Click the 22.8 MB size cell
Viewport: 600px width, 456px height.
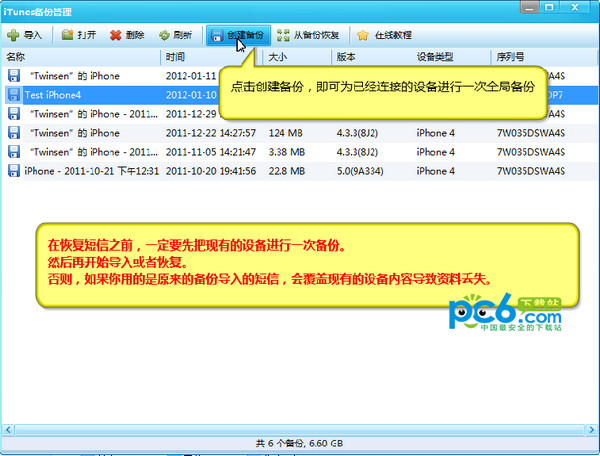pos(287,171)
